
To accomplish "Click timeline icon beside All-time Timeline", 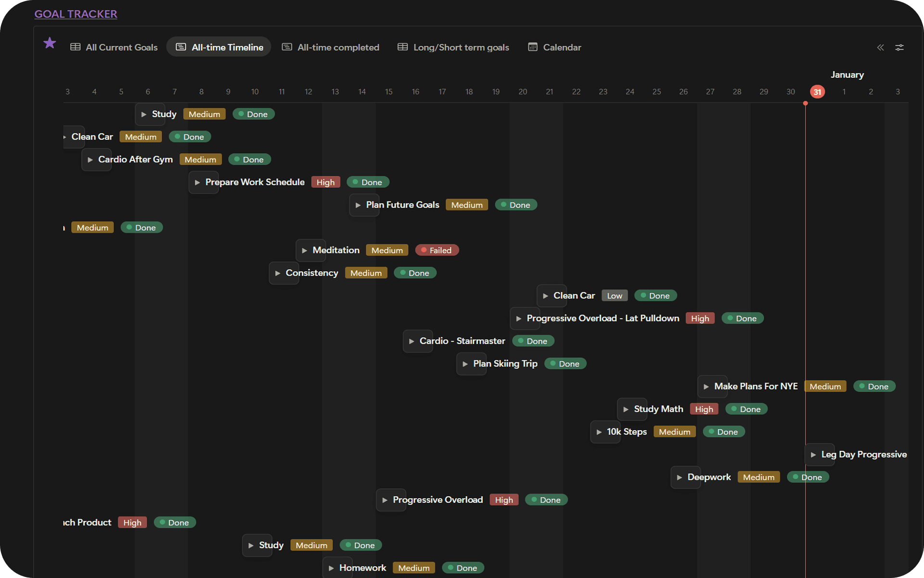I will pyautogui.click(x=181, y=47).
